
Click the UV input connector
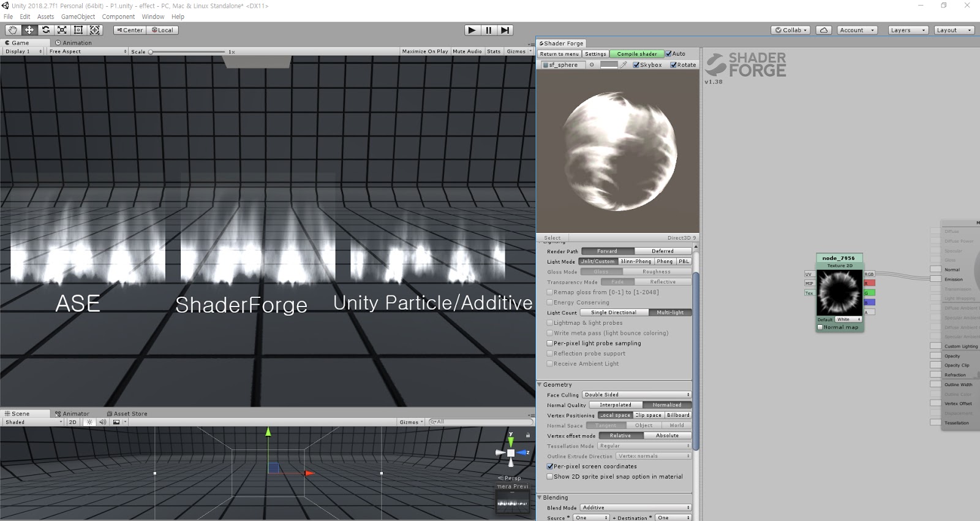[x=809, y=274]
